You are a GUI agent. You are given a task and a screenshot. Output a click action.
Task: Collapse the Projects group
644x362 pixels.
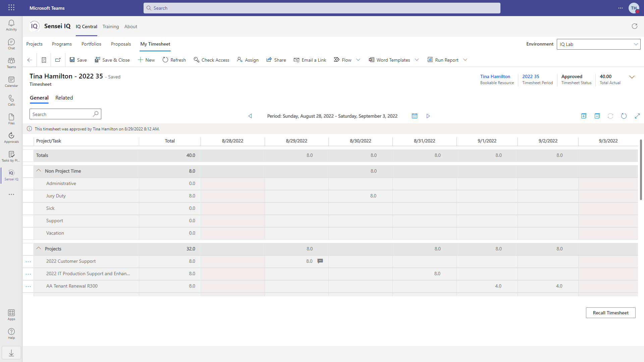point(39,248)
